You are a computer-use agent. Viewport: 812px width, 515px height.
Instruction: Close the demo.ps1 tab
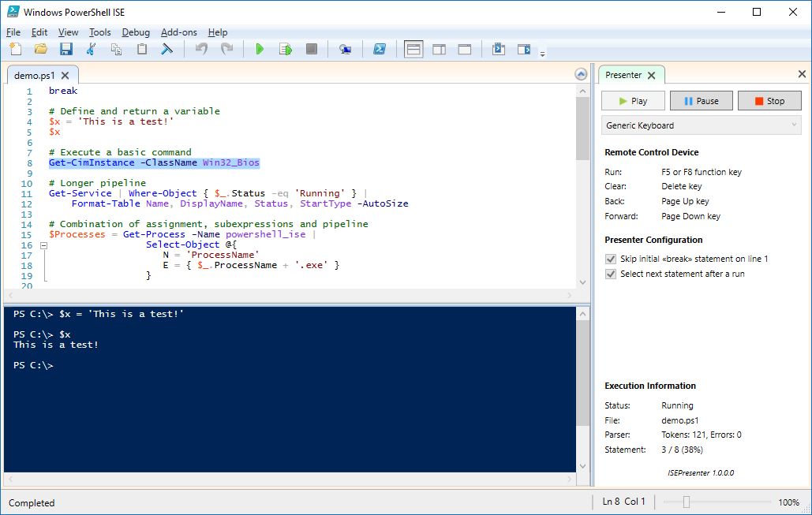click(65, 76)
